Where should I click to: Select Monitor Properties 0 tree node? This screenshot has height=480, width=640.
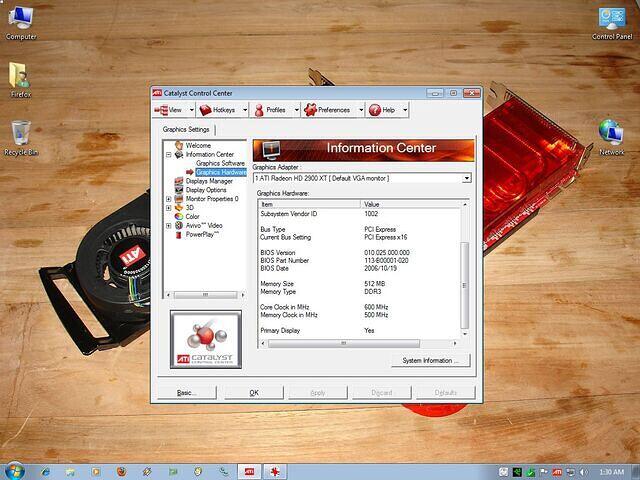point(212,199)
